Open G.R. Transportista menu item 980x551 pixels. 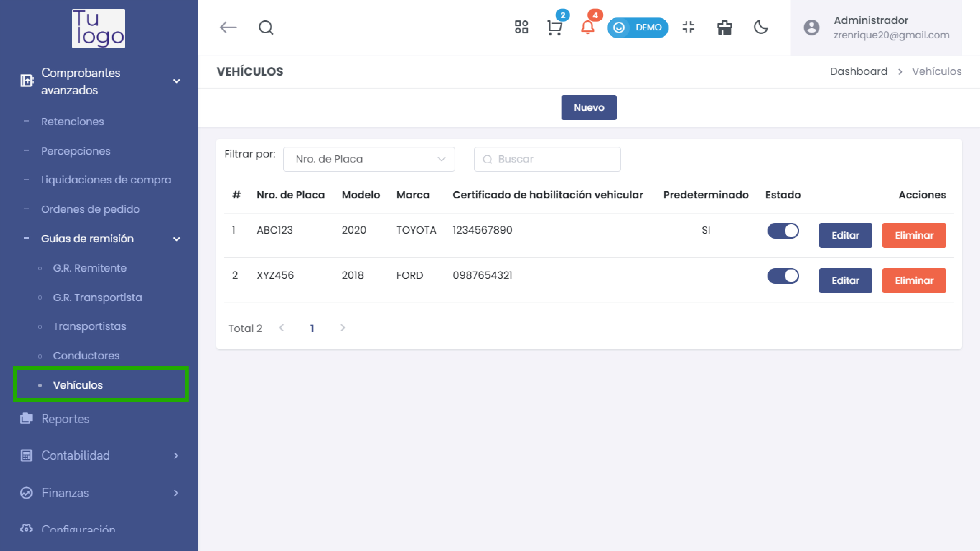[97, 297]
